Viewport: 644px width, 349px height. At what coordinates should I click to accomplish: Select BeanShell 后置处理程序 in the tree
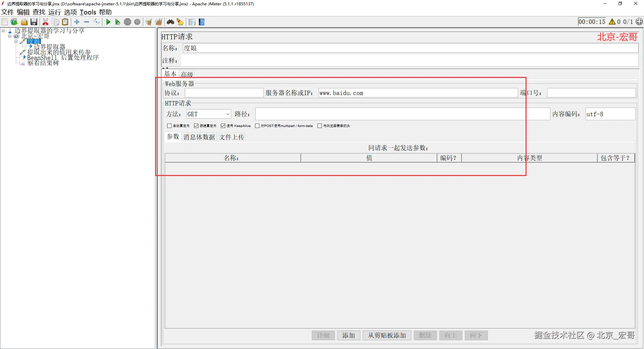[x=63, y=57]
